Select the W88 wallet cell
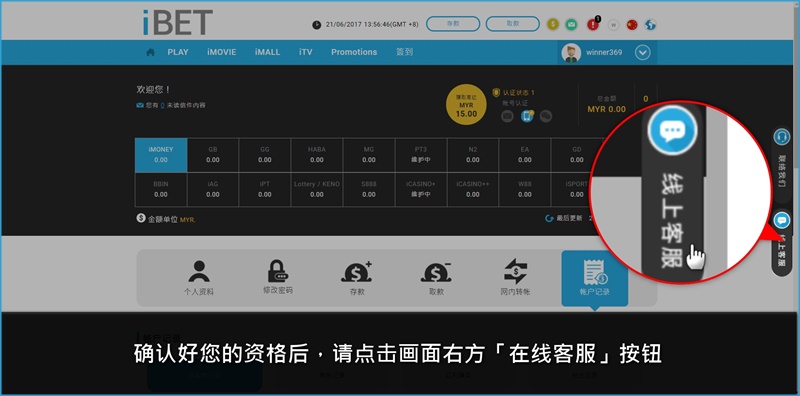Screen dimensions: 800x396 tap(525, 190)
